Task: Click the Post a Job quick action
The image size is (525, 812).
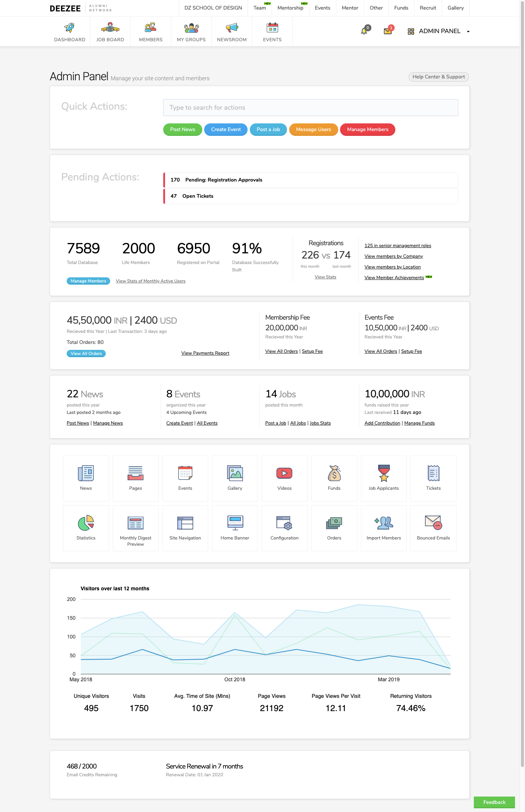Action: point(268,130)
